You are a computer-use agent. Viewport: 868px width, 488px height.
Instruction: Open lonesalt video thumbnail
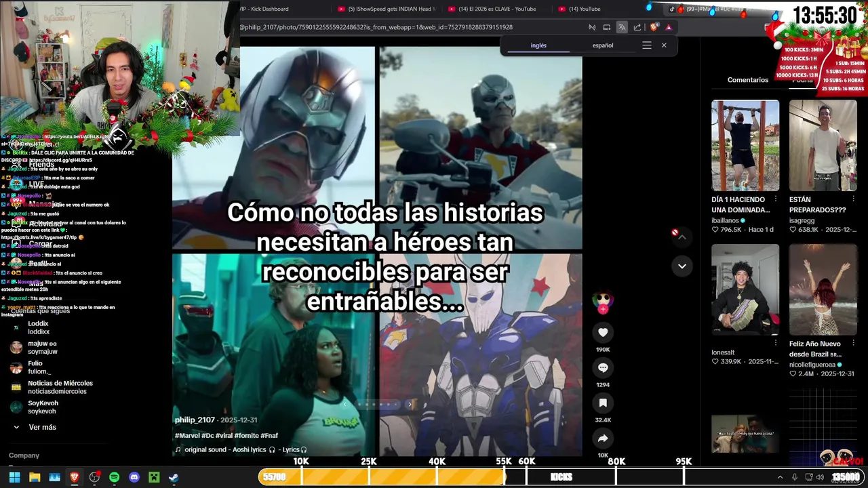[x=745, y=289]
